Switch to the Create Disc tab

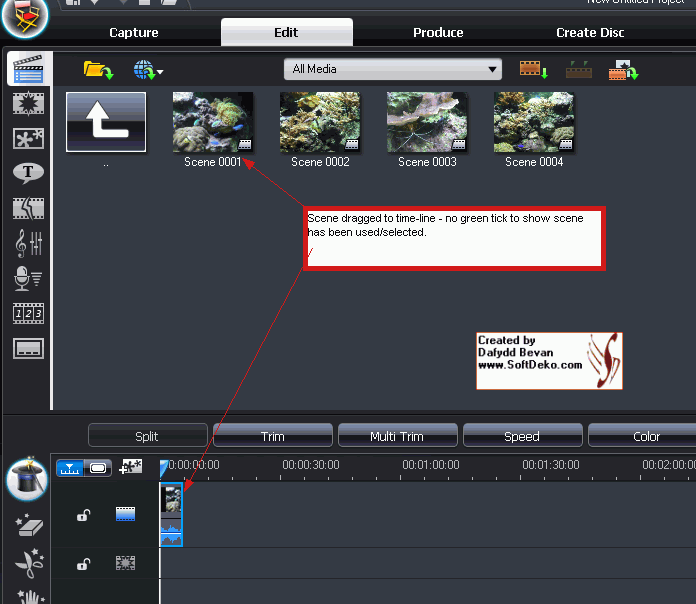click(590, 32)
